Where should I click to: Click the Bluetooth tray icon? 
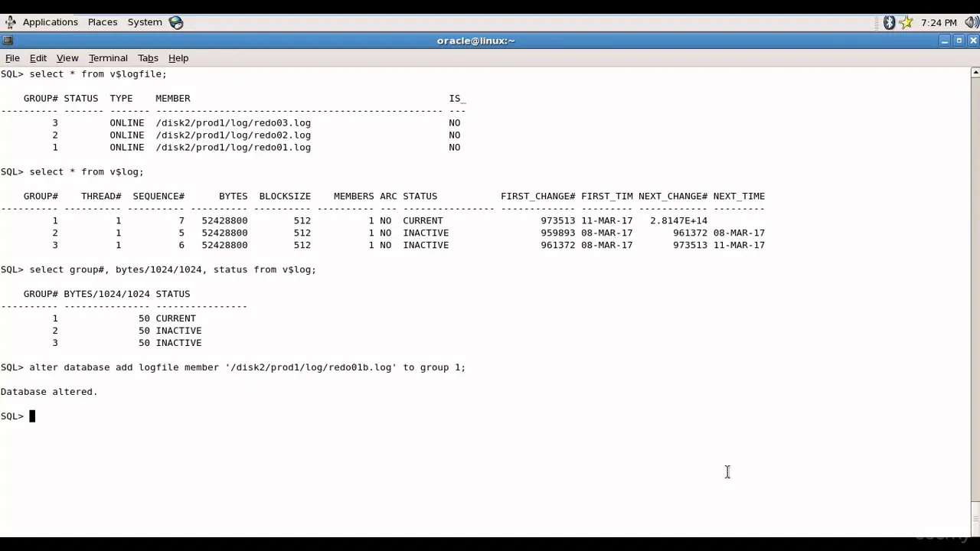[889, 22]
